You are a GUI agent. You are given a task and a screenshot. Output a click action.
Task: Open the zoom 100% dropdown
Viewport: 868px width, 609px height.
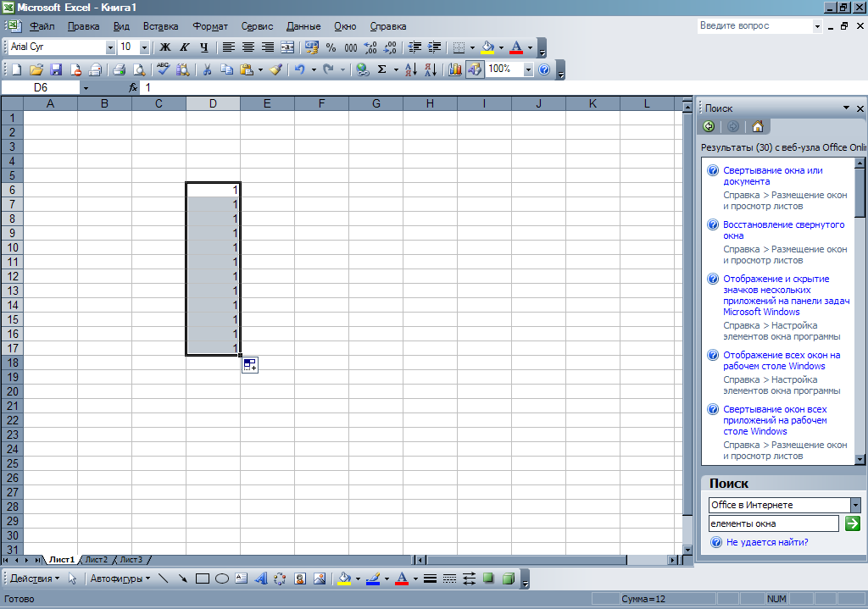(528, 69)
